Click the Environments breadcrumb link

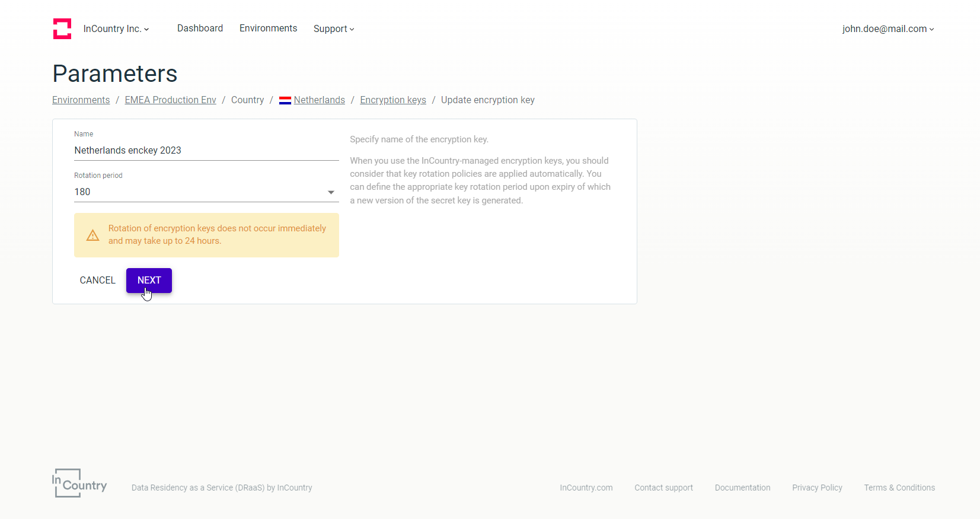click(x=81, y=100)
